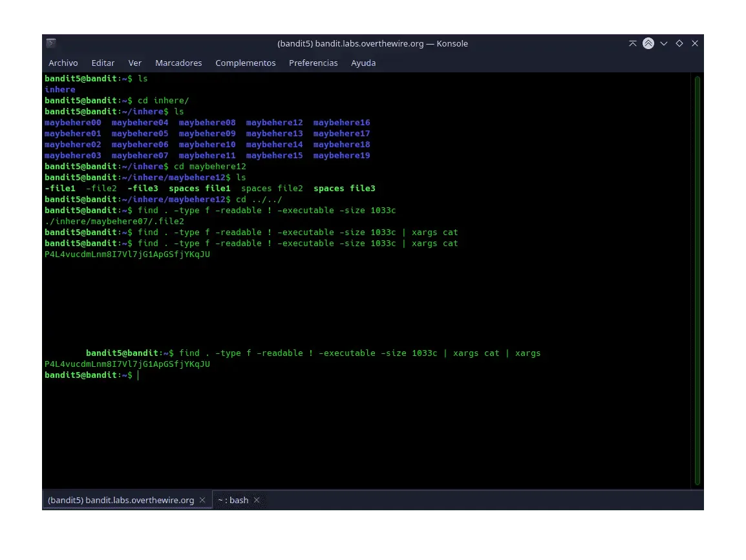Click maybehere13 in the listing
The width and height of the screenshot is (746, 560).
tap(274, 134)
